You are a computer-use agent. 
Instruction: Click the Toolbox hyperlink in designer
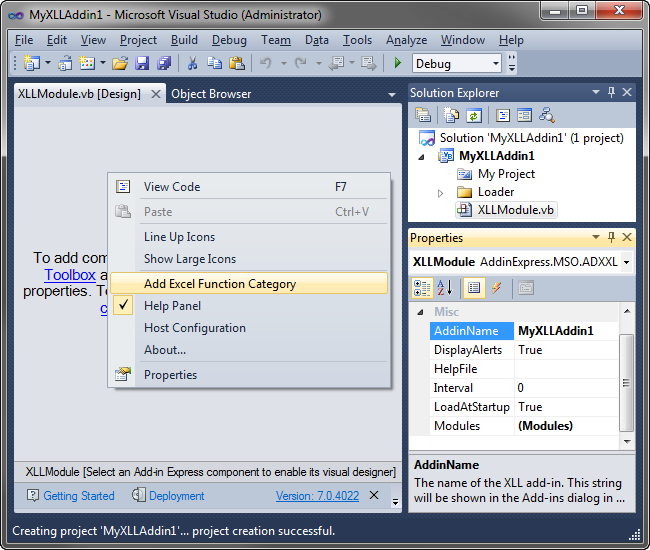[x=70, y=275]
